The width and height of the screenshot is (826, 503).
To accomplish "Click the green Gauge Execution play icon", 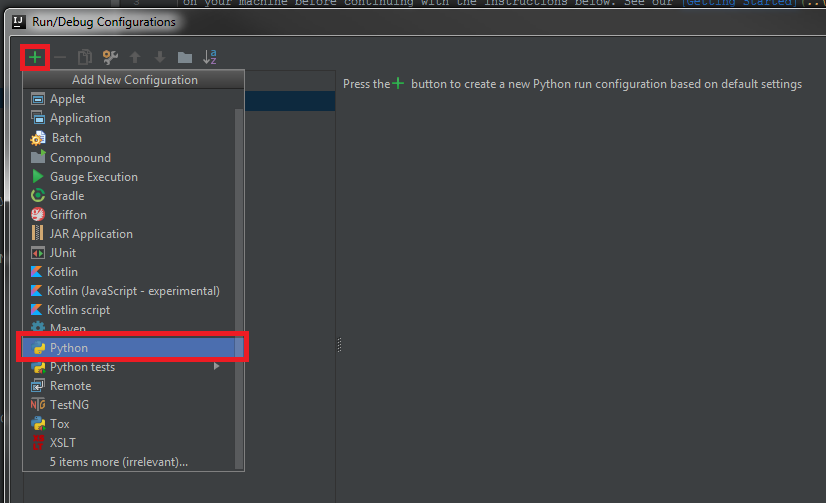I will click(x=37, y=176).
